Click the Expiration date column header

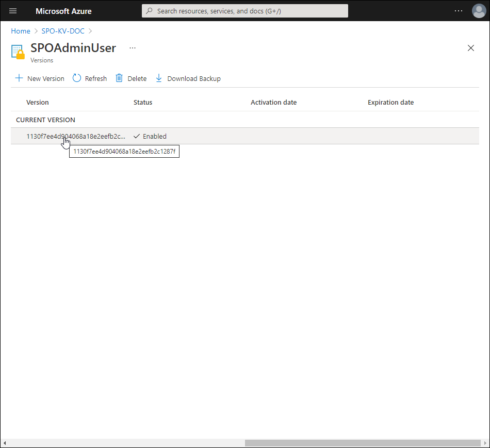(390, 102)
